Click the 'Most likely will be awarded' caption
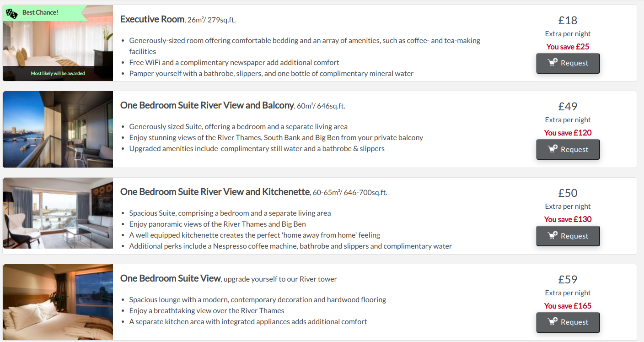Viewport: 644px width, 342px height. [58, 73]
